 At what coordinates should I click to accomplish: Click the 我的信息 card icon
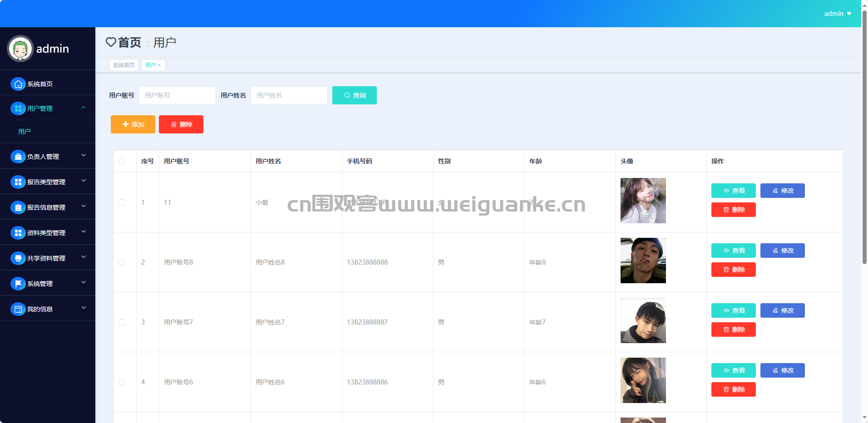coord(18,309)
